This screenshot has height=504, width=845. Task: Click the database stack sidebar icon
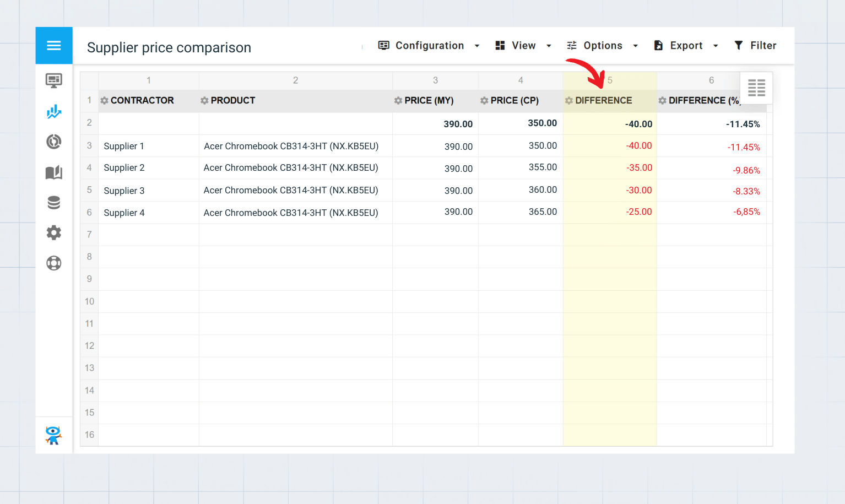(54, 203)
